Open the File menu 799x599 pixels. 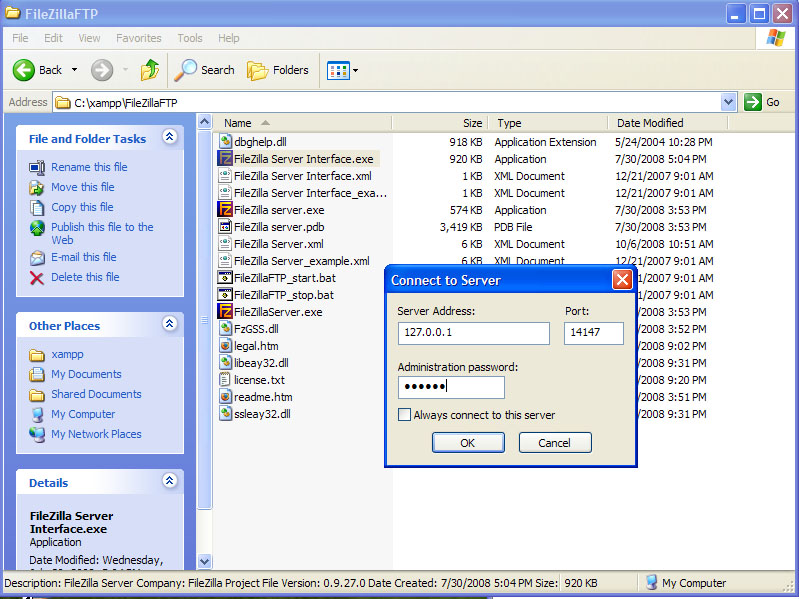tap(20, 38)
